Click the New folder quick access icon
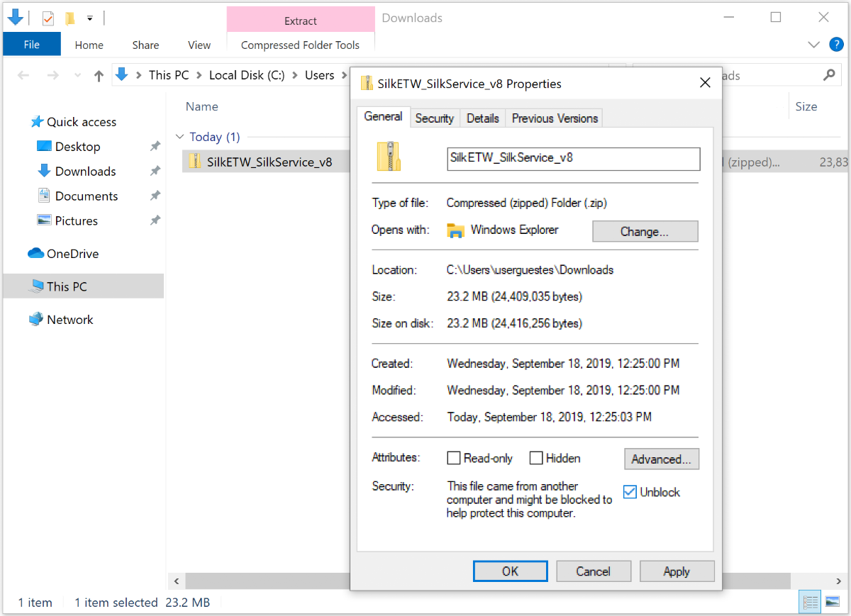 pyautogui.click(x=69, y=18)
